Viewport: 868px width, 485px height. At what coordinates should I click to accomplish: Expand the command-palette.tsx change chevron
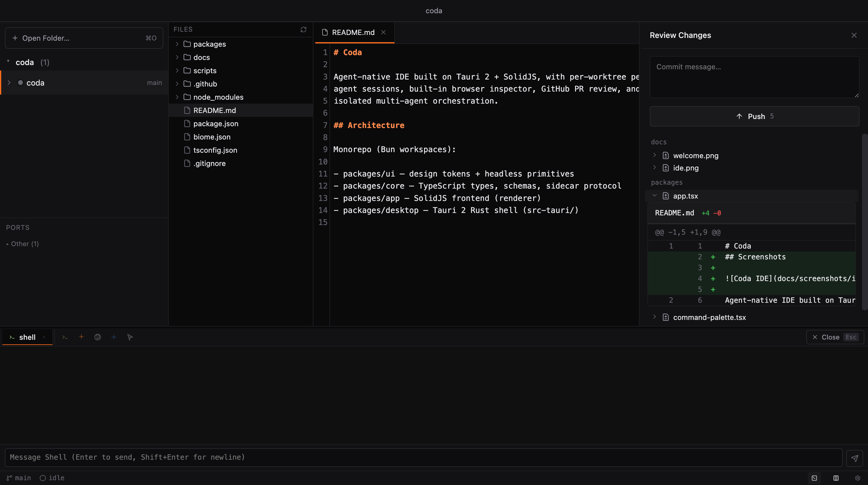(654, 317)
